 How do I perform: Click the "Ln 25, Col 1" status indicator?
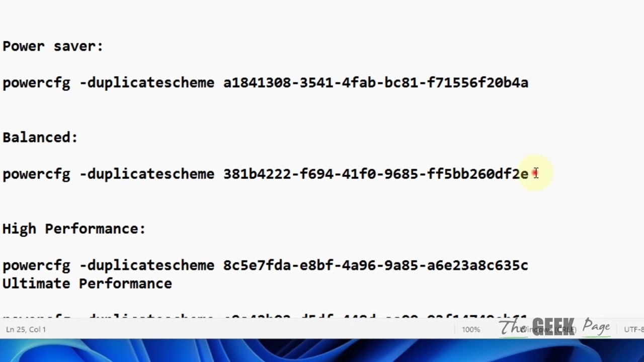[x=26, y=329]
